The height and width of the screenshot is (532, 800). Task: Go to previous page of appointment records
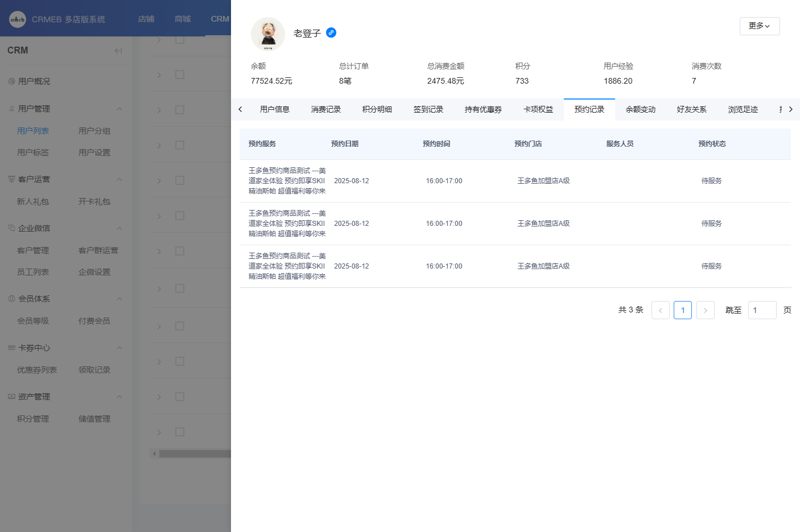coord(660,310)
